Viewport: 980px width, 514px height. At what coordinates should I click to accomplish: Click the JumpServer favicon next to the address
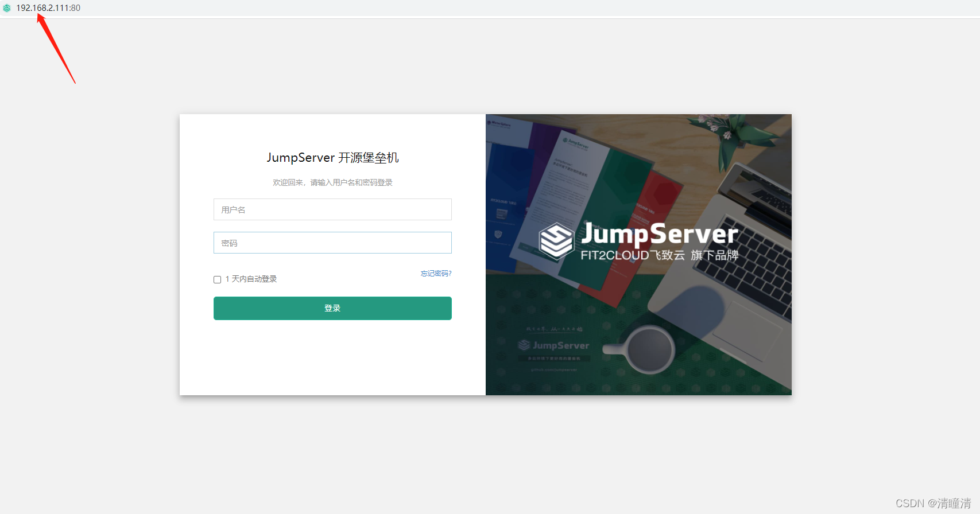(x=7, y=8)
